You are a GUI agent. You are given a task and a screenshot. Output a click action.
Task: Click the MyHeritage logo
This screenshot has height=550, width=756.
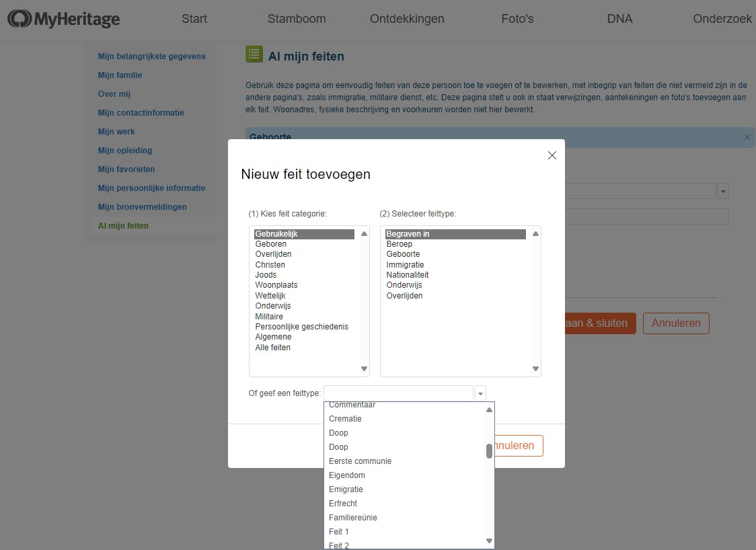point(64,19)
